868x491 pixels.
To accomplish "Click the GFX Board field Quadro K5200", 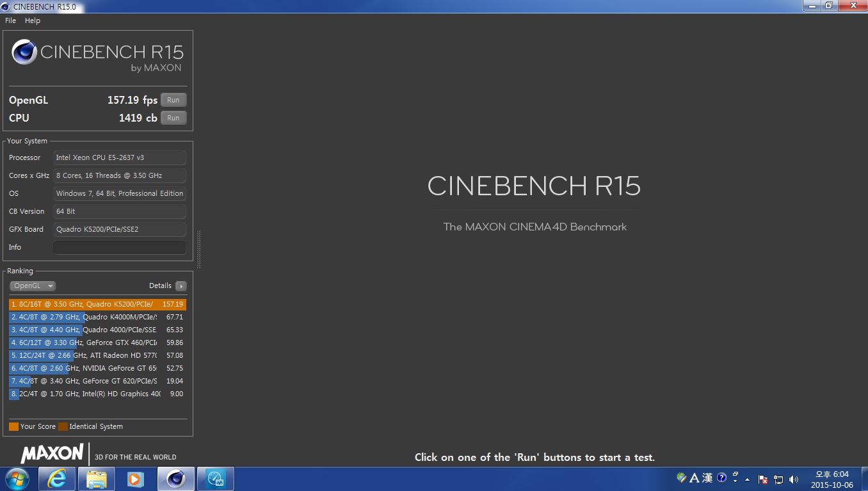I will [x=120, y=229].
